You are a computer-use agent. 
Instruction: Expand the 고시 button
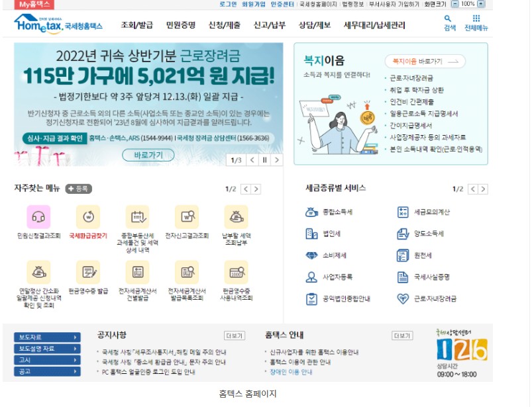[47, 360]
